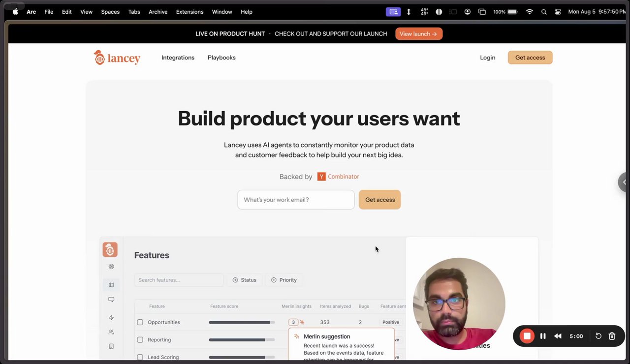Image resolution: width=630 pixels, height=364 pixels.
Task: Open the overlapping windows menu bar icon
Action: [482, 12]
